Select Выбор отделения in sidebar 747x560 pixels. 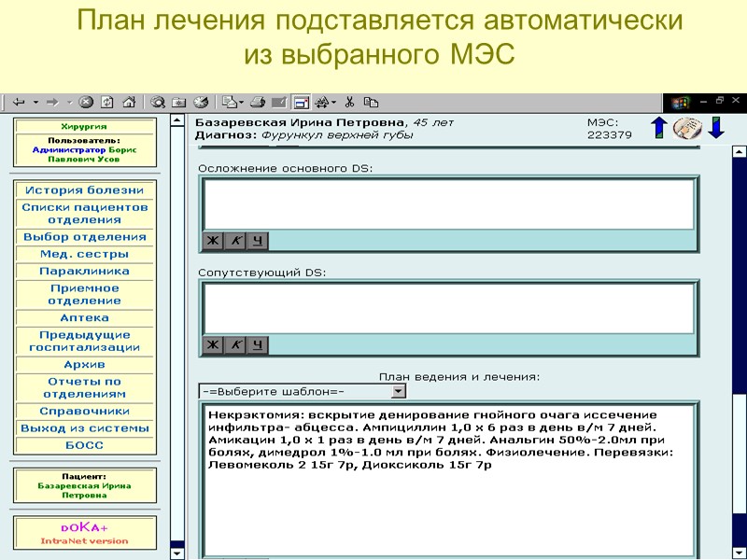[84, 237]
